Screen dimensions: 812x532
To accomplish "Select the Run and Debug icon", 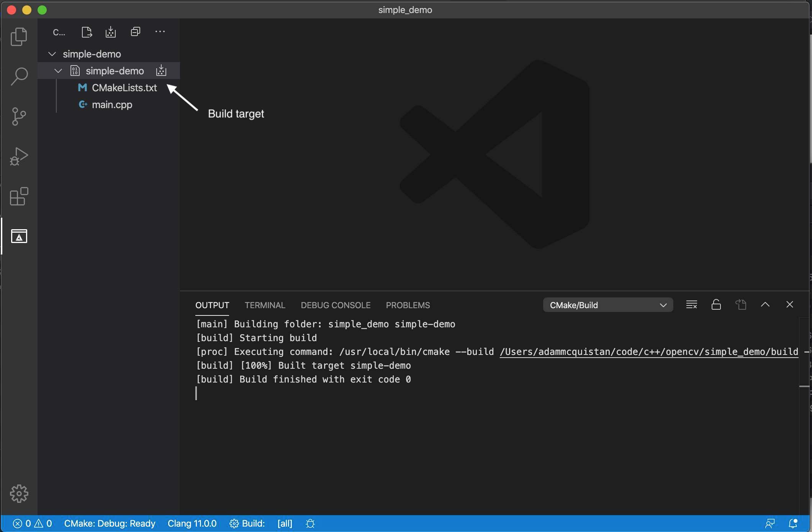I will (x=18, y=156).
